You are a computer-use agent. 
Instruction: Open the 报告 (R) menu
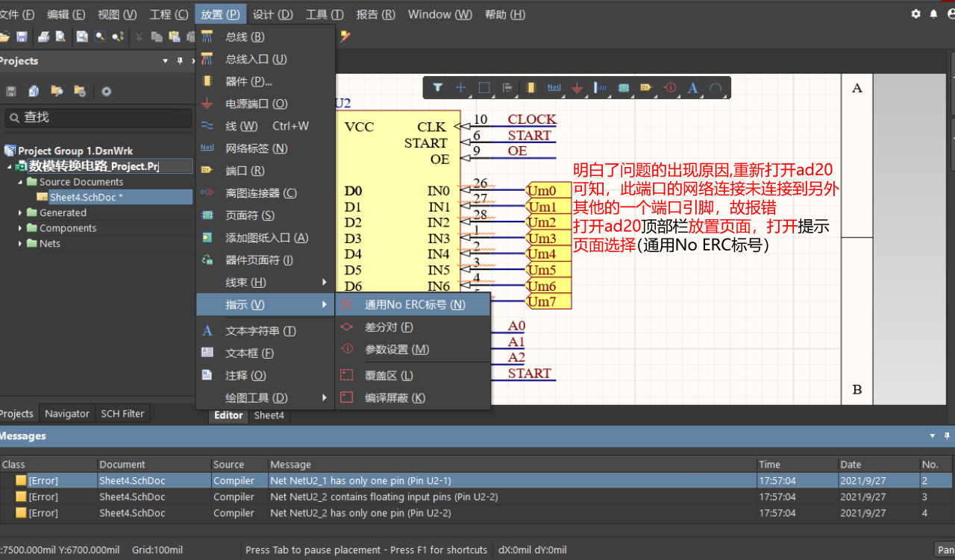pos(376,14)
